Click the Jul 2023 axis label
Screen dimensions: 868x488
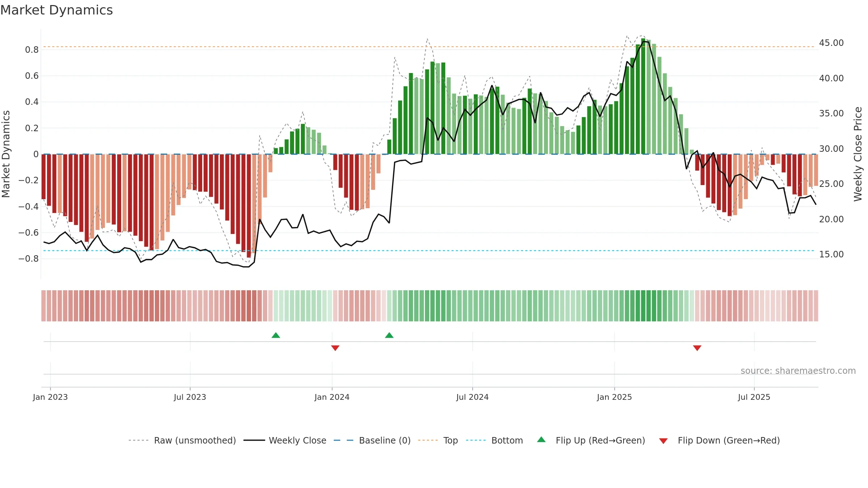coord(190,397)
